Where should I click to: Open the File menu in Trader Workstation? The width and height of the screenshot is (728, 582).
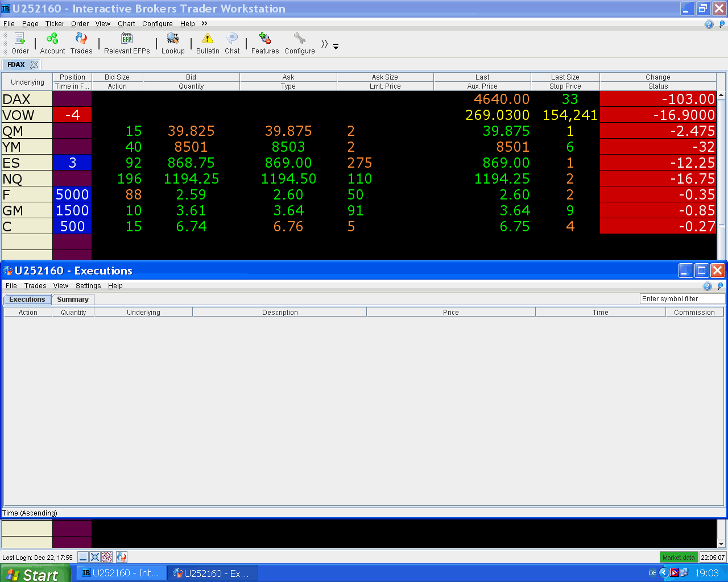(x=9, y=24)
